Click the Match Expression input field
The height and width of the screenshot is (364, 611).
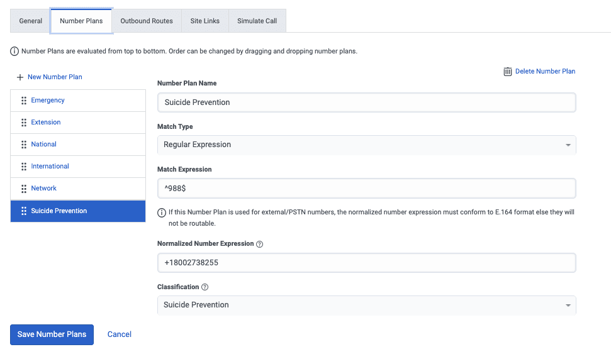366,189
